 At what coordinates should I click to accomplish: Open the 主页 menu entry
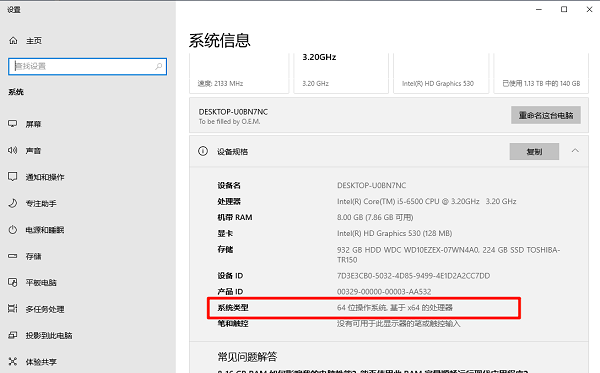[88, 41]
